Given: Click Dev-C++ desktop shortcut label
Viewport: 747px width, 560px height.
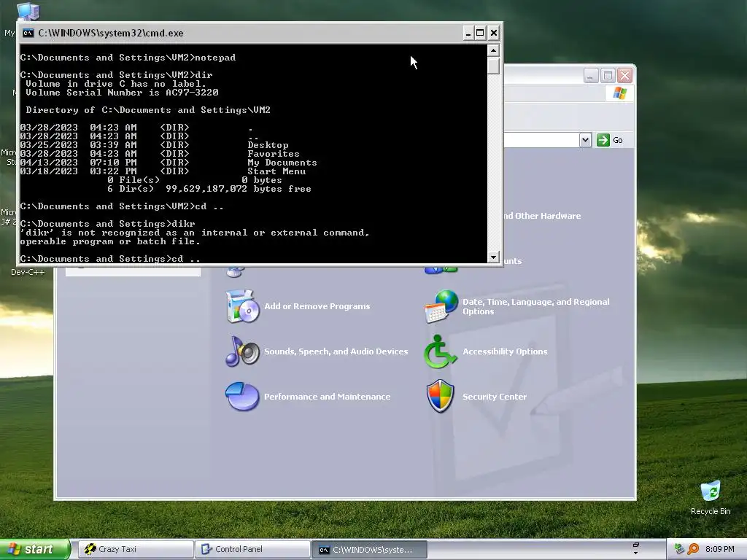Looking at the screenshot, I should (x=28, y=272).
